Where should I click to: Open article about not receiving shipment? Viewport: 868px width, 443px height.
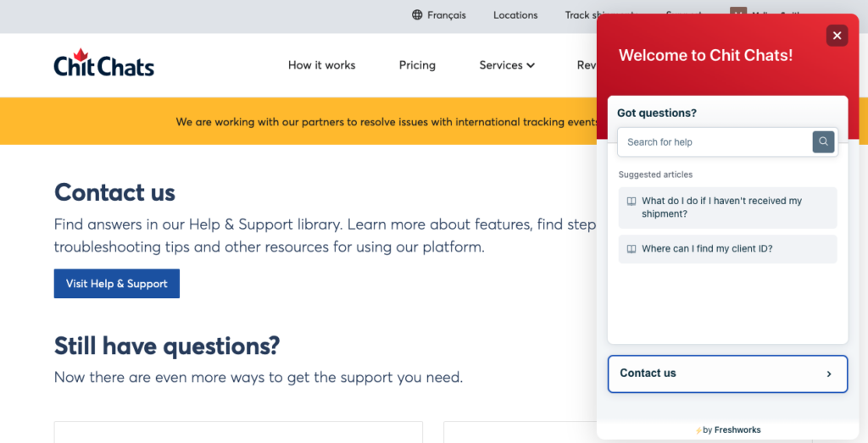coord(727,208)
